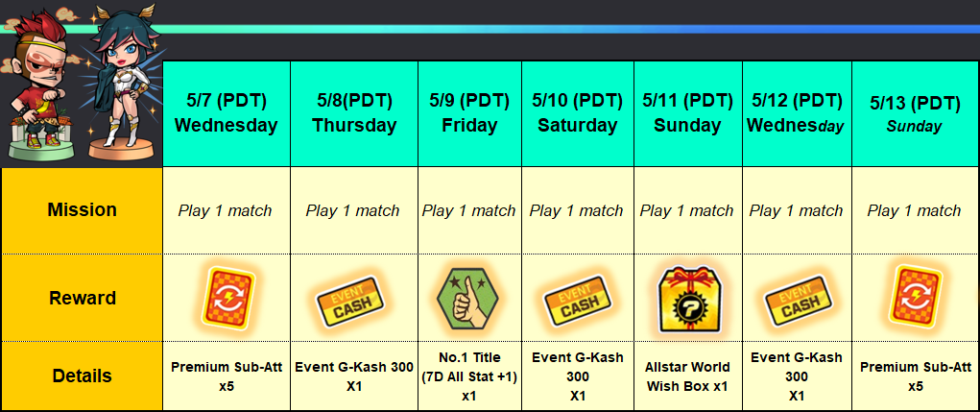Select the 5/11 (PDT) Sunday column header
Viewport: 980px width, 412px height.
click(687, 113)
